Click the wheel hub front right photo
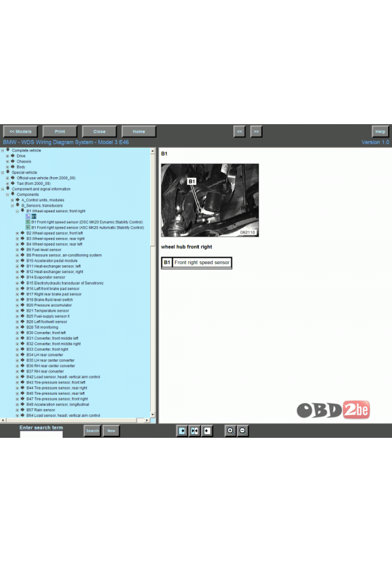 pos(210,200)
